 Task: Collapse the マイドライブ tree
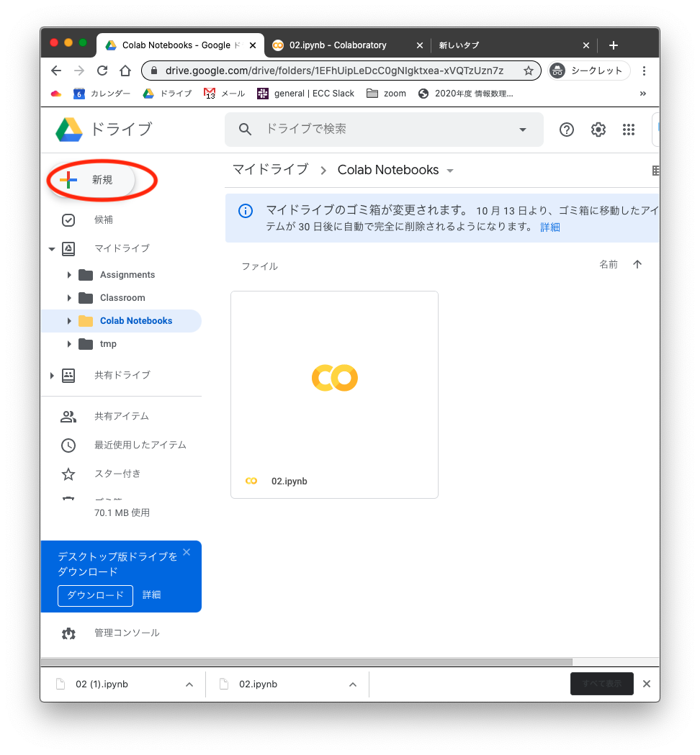(x=52, y=249)
